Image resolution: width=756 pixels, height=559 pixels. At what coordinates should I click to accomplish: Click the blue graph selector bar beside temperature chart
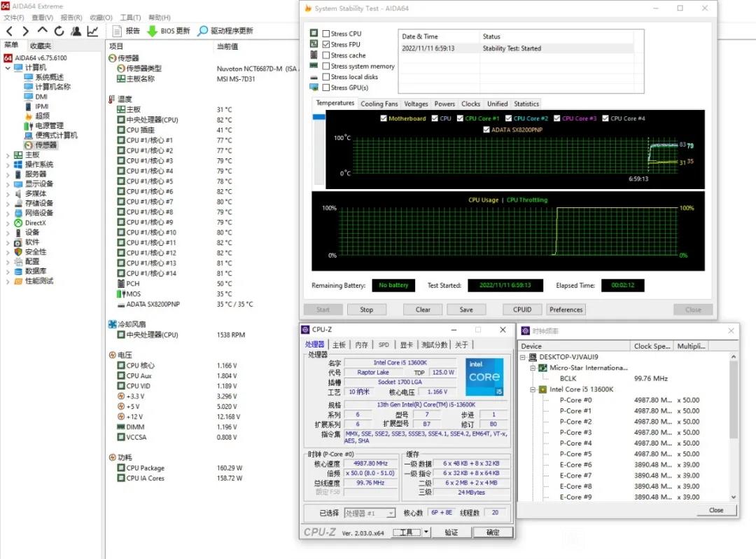pos(318,117)
